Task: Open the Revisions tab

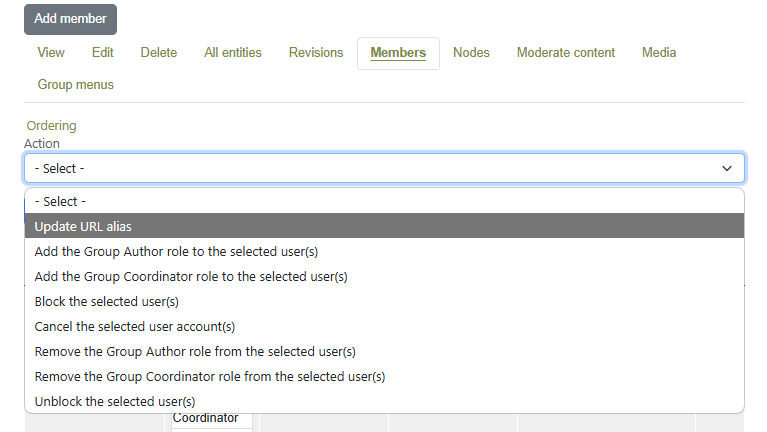Action: tap(316, 53)
